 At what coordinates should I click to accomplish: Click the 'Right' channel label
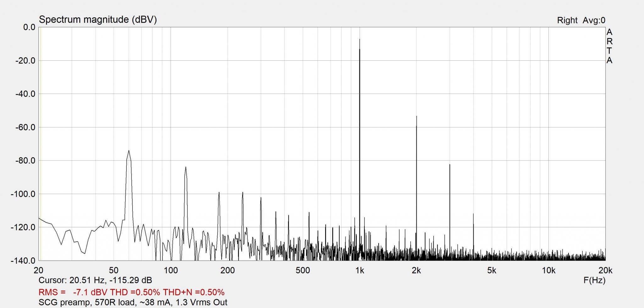pos(567,20)
